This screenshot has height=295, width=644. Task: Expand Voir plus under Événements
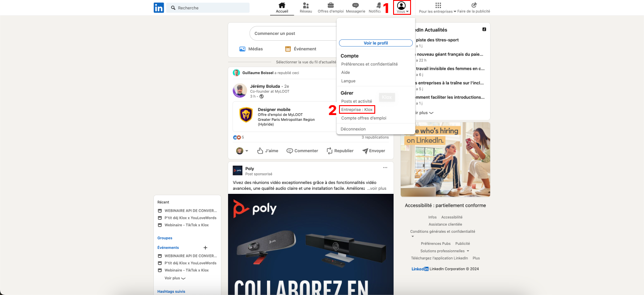coord(175,278)
